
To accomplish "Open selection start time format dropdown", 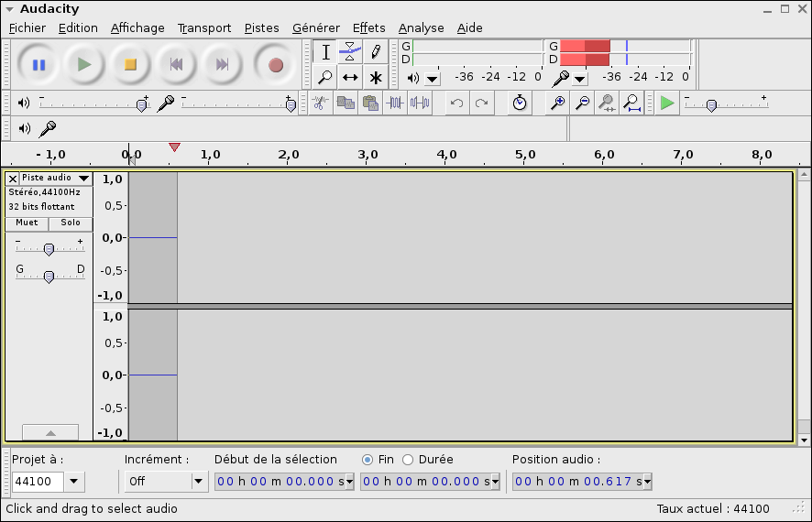I will point(349,482).
